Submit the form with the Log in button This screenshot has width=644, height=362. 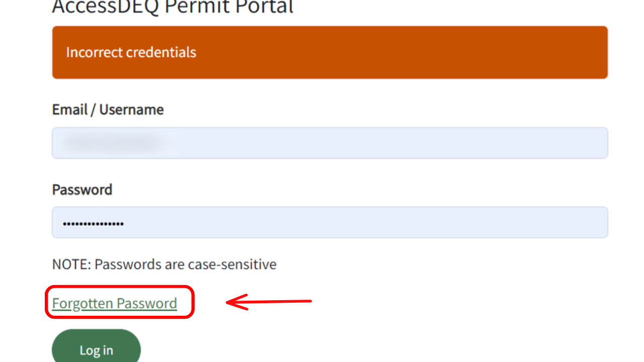pyautogui.click(x=96, y=349)
